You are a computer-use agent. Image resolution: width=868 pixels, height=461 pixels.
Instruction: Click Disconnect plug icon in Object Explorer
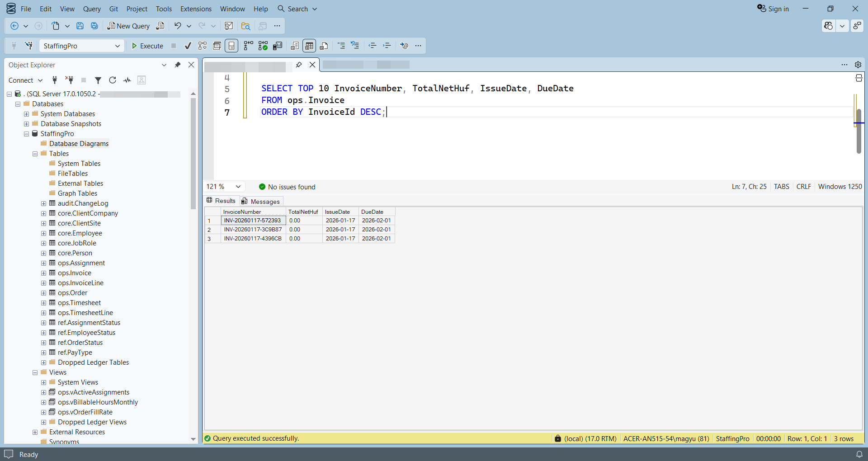69,80
